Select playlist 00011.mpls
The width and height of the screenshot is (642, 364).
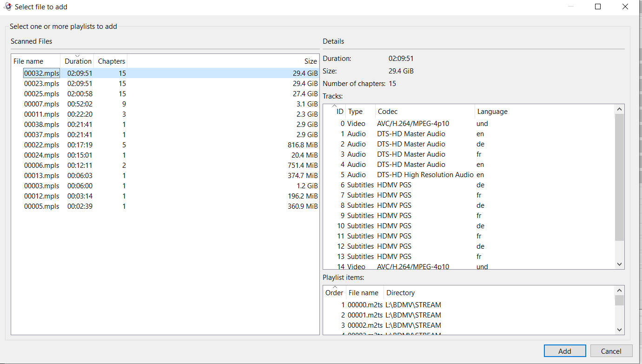coord(165,114)
